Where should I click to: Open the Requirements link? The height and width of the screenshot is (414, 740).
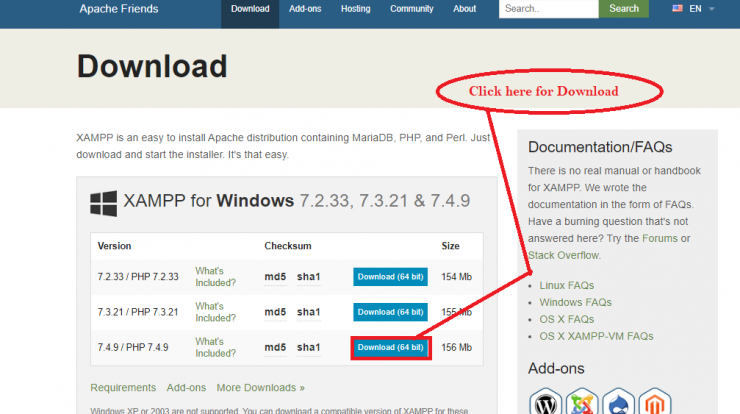(x=123, y=388)
